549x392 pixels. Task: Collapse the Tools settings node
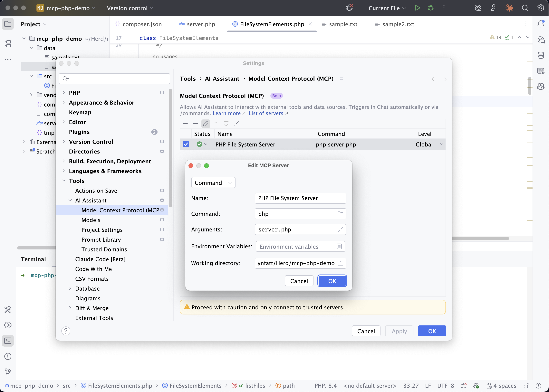click(64, 181)
